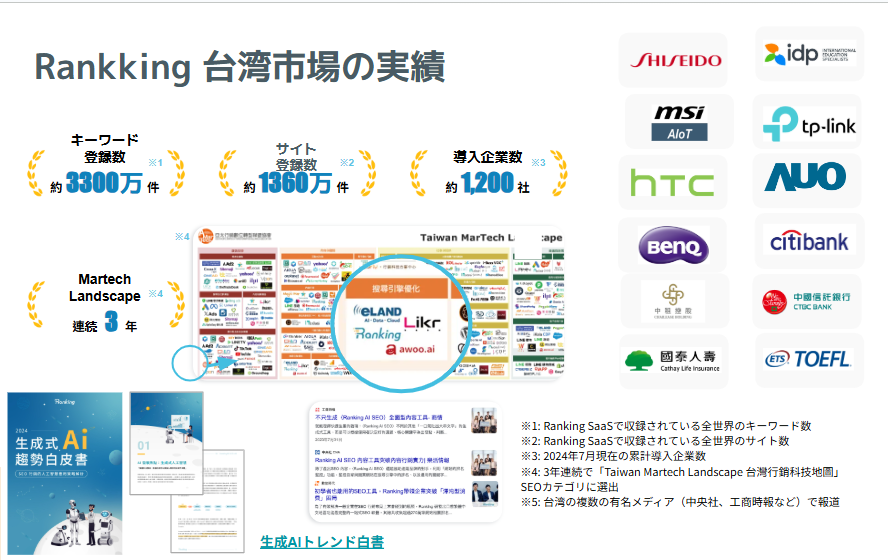Select the Citibank logo
888x560 pixels.
809,241
